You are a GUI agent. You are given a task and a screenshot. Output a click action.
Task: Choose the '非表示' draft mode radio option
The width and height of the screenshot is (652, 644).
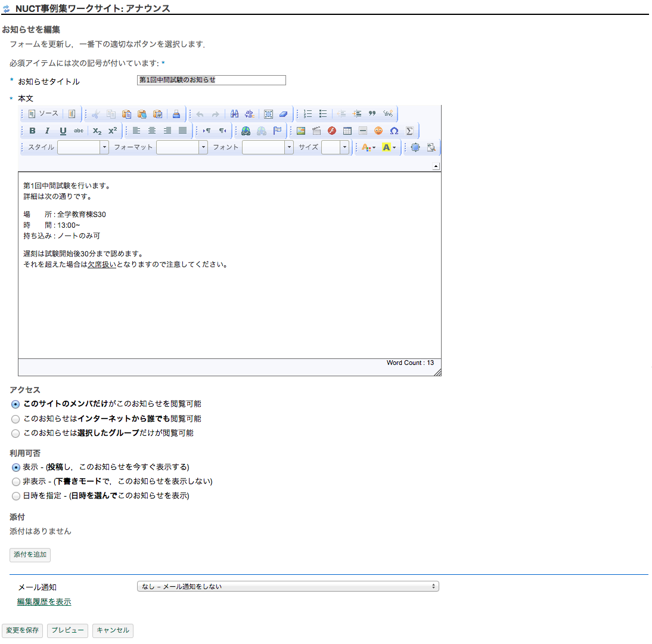coord(16,482)
